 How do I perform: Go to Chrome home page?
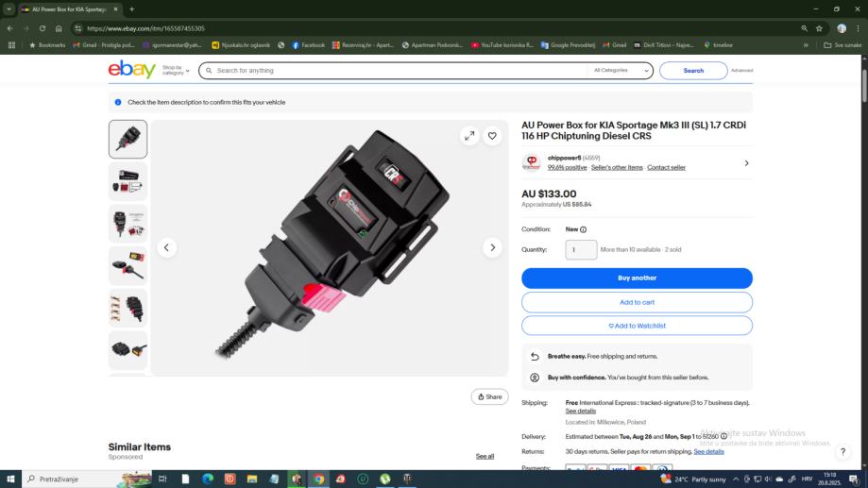click(59, 28)
